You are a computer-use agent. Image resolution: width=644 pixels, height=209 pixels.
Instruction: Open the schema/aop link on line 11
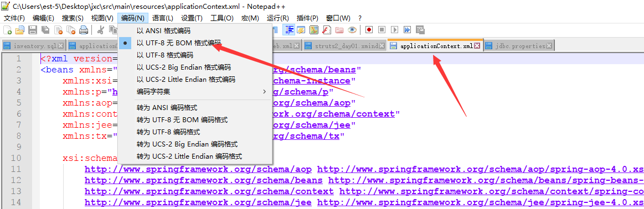click(x=198, y=169)
